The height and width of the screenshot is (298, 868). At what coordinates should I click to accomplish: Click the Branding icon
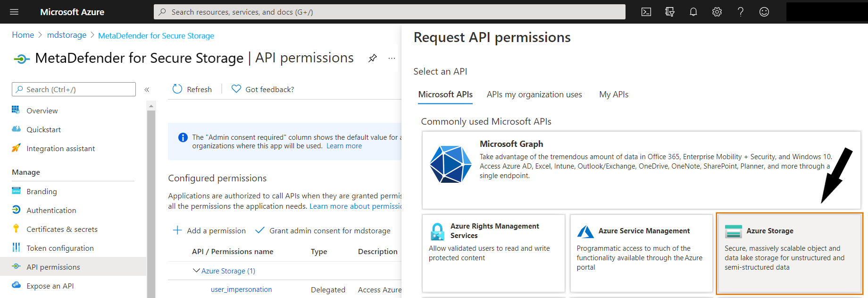pyautogui.click(x=16, y=191)
